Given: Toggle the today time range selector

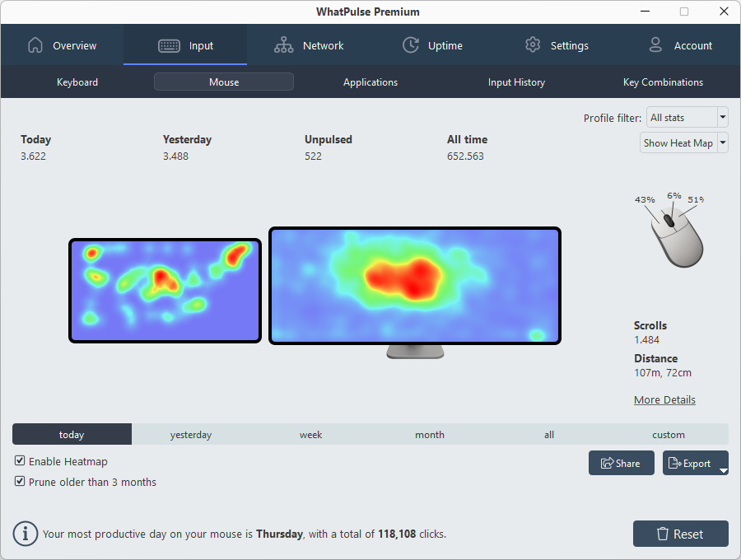Looking at the screenshot, I should click(x=71, y=434).
